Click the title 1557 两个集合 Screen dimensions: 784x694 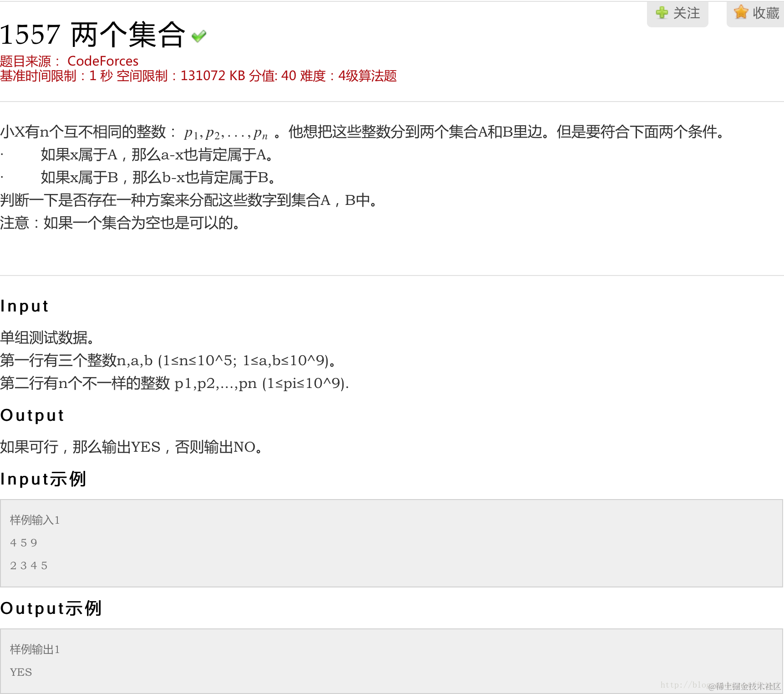click(x=93, y=35)
